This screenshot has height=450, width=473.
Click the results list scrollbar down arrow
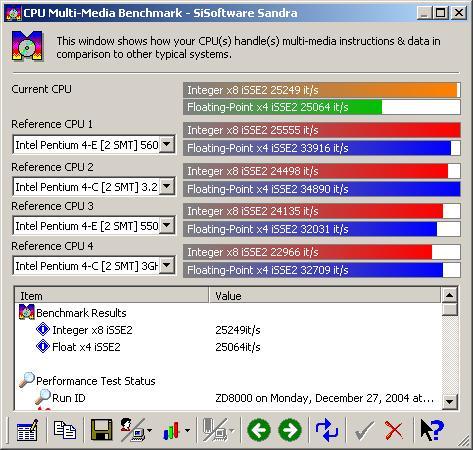[450, 401]
